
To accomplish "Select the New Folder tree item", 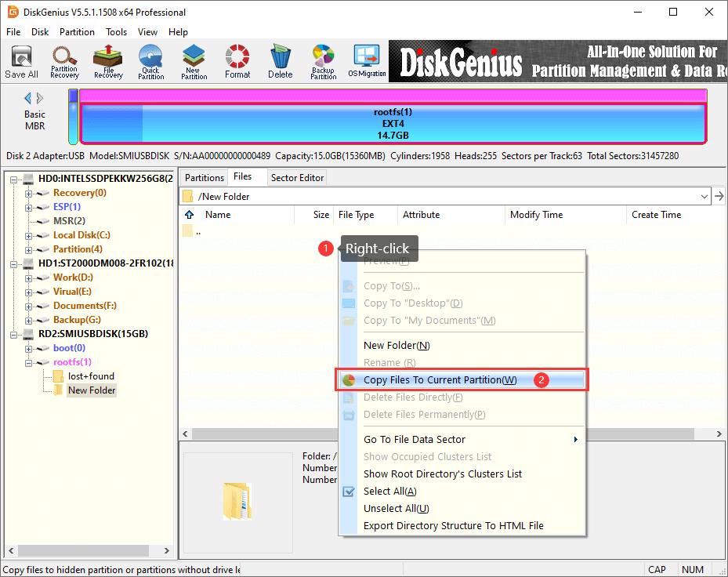I will 92,390.
